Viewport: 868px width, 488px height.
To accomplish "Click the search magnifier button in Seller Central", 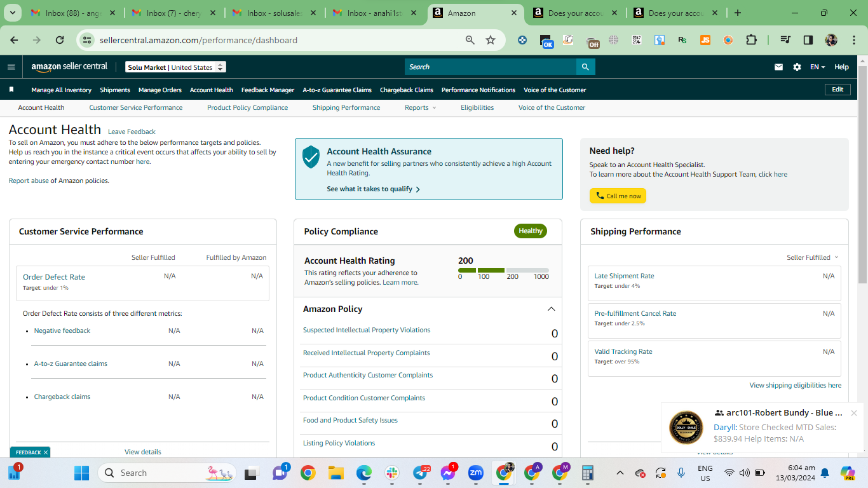I will click(x=586, y=67).
